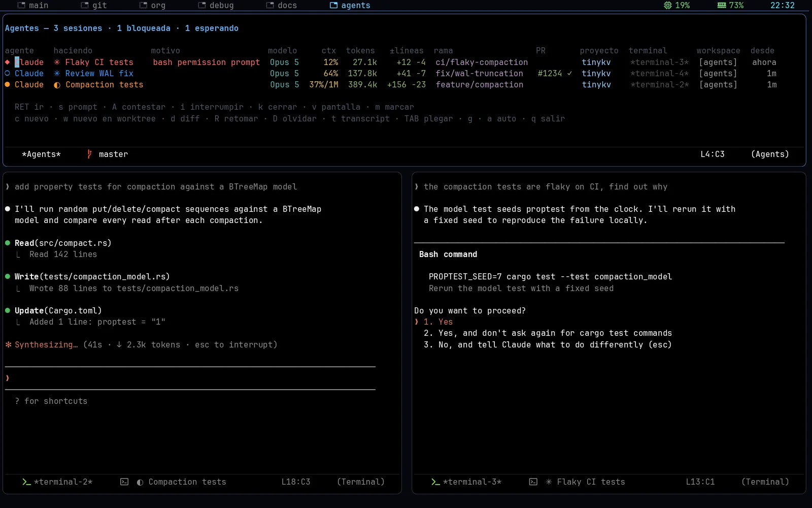Choose Yes, don't ask again for cargo test
This screenshot has height=508, width=812.
point(548,333)
